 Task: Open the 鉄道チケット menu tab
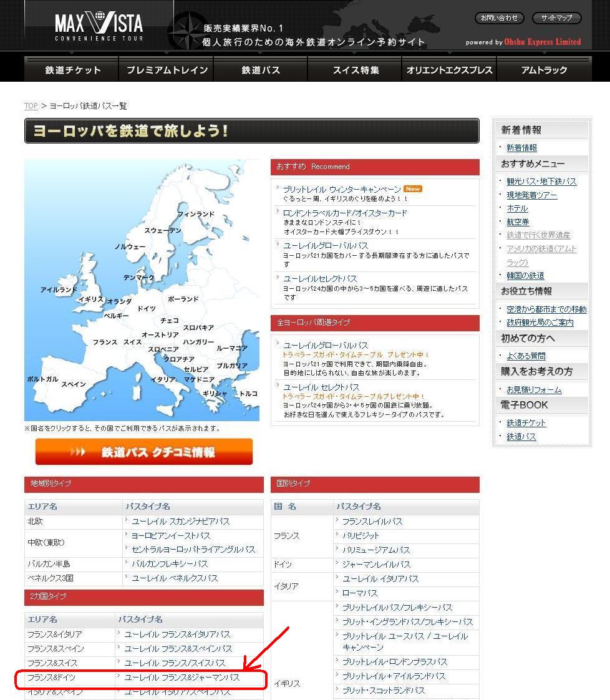pos(72,70)
